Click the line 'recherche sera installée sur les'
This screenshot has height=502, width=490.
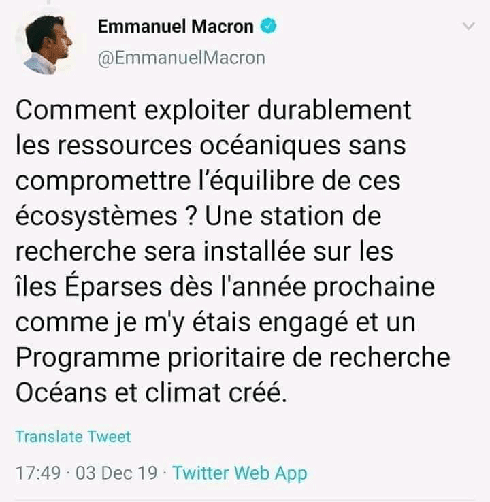coord(204,251)
